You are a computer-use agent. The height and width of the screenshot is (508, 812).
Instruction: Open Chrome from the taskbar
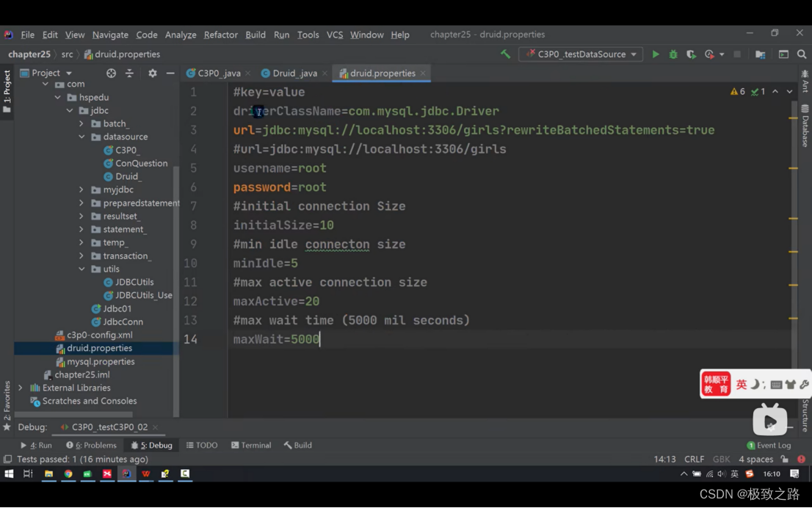click(68, 473)
